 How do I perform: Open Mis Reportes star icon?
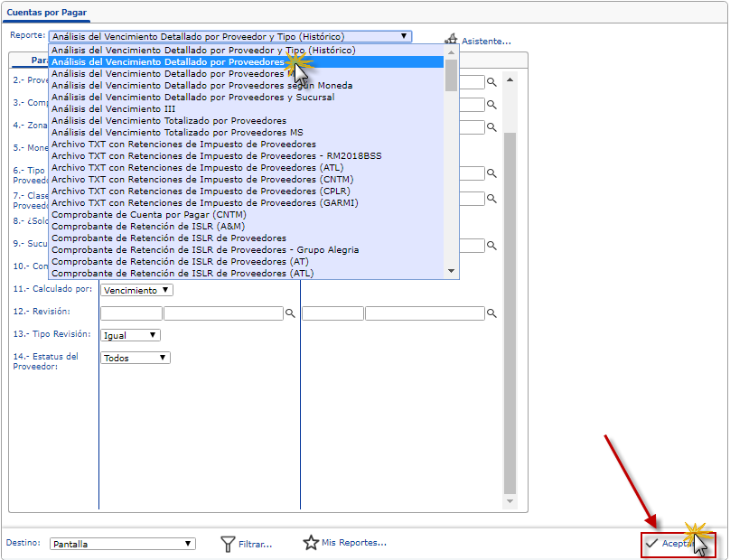click(x=311, y=543)
